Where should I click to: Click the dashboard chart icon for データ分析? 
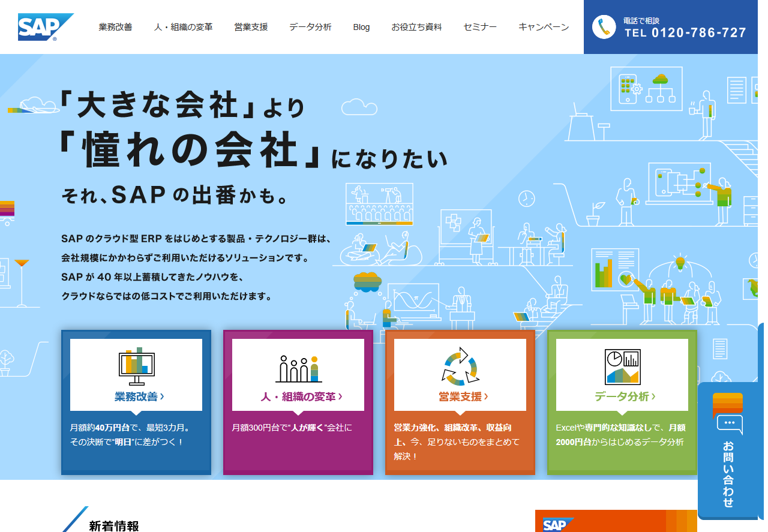pyautogui.click(x=622, y=366)
